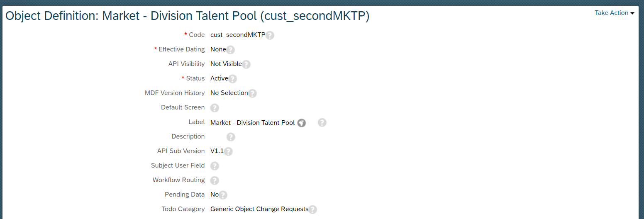The image size is (644, 219).
Task: Open the Take Action dropdown menu
Action: point(615,13)
